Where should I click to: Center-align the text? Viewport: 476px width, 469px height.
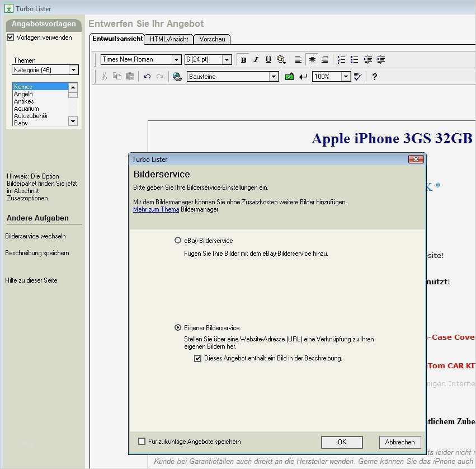(x=312, y=60)
